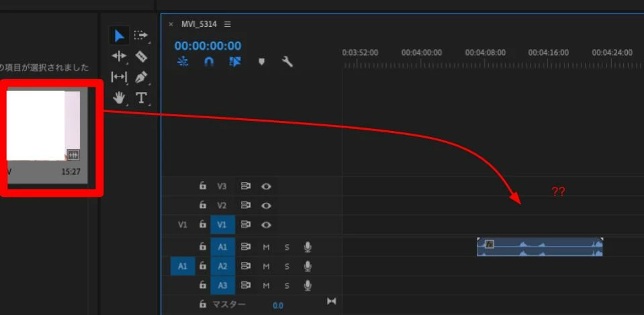
Task: Target track V2 label
Action: [x=222, y=205]
